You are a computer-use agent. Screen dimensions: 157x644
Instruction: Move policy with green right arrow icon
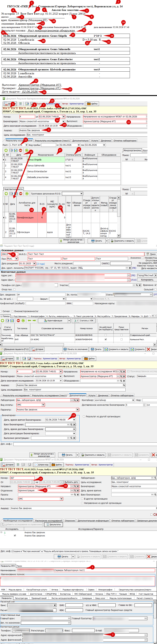tap(34, 321)
